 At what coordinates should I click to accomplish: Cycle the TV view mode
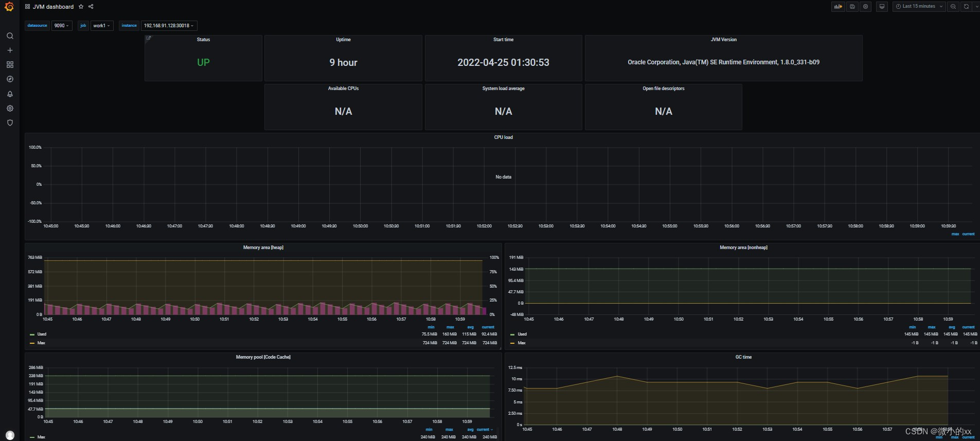[x=882, y=7]
